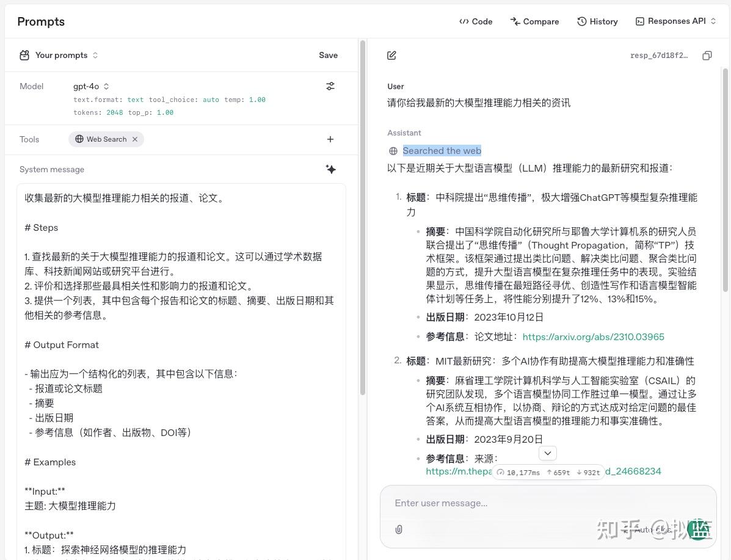The height and width of the screenshot is (560, 731).
Task: Click the 659t input token count
Action: pyautogui.click(x=559, y=472)
